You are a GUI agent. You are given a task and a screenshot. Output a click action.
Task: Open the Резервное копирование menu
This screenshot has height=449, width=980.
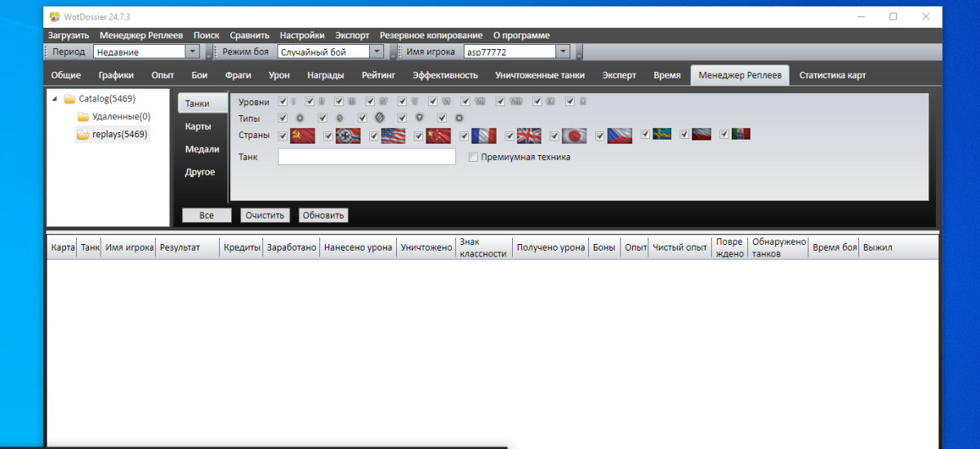click(431, 35)
